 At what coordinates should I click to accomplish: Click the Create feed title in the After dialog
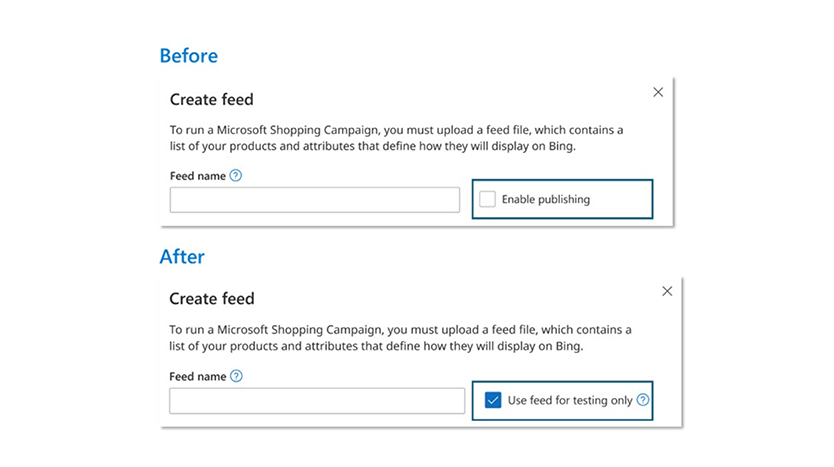(211, 299)
